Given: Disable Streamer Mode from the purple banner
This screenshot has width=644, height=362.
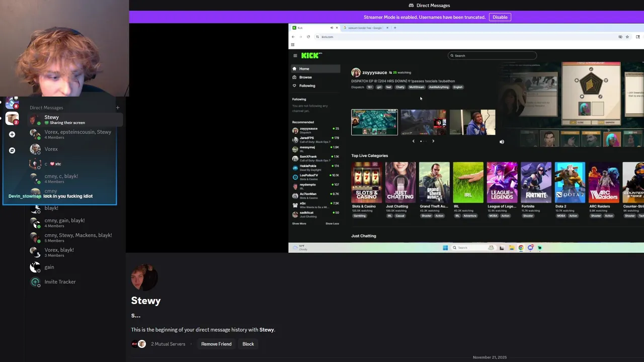Looking at the screenshot, I should coord(500,17).
